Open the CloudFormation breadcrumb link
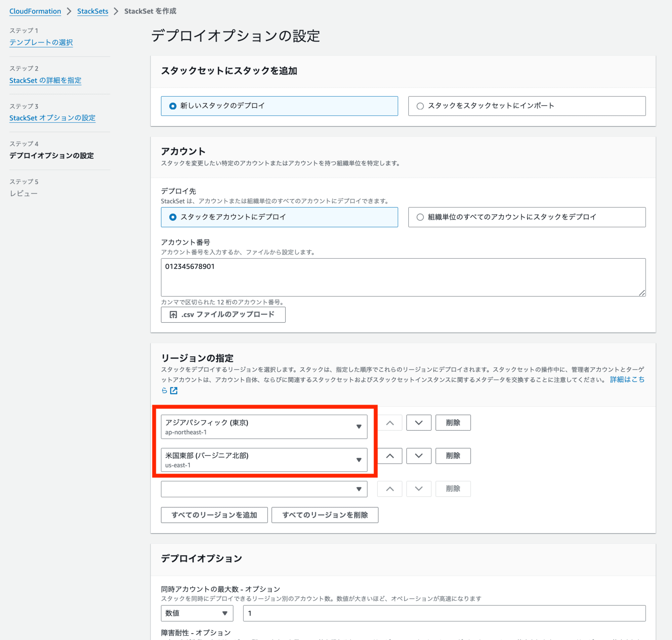 35,11
